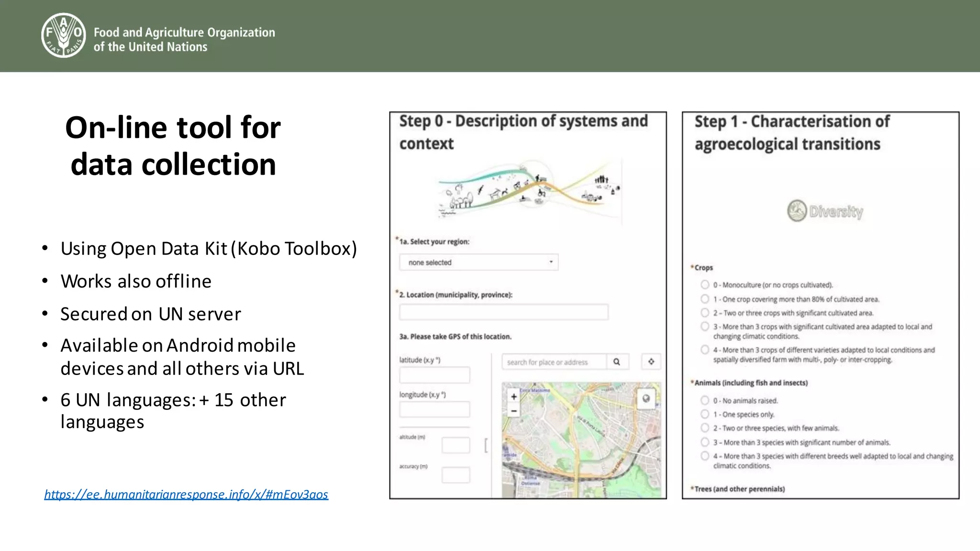Click the map layers globe icon
The height and width of the screenshot is (551, 980).
coord(646,398)
